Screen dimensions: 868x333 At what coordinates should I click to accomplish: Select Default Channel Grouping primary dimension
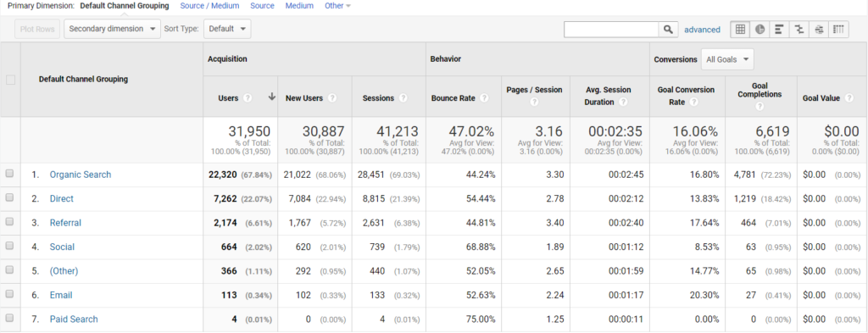pyautogui.click(x=125, y=6)
